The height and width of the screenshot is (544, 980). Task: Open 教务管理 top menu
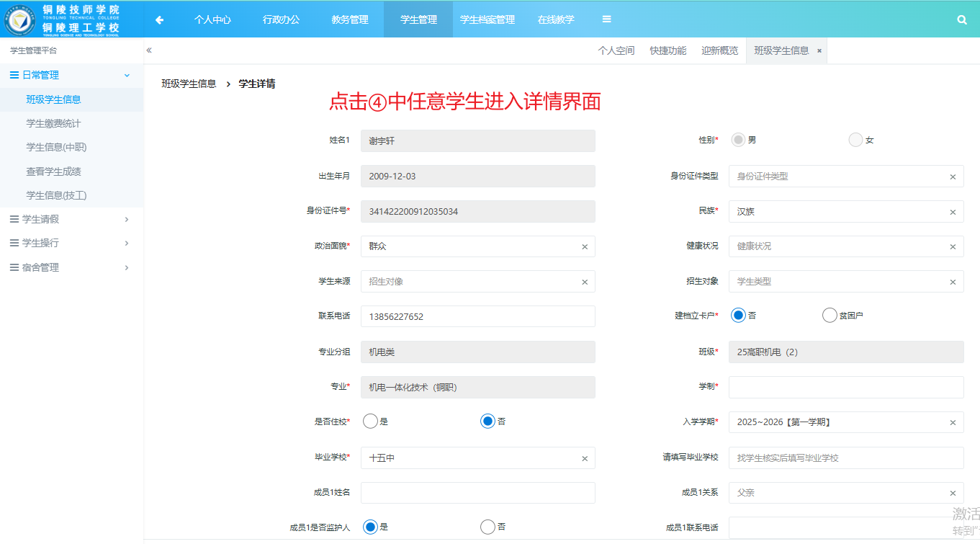click(x=350, y=20)
